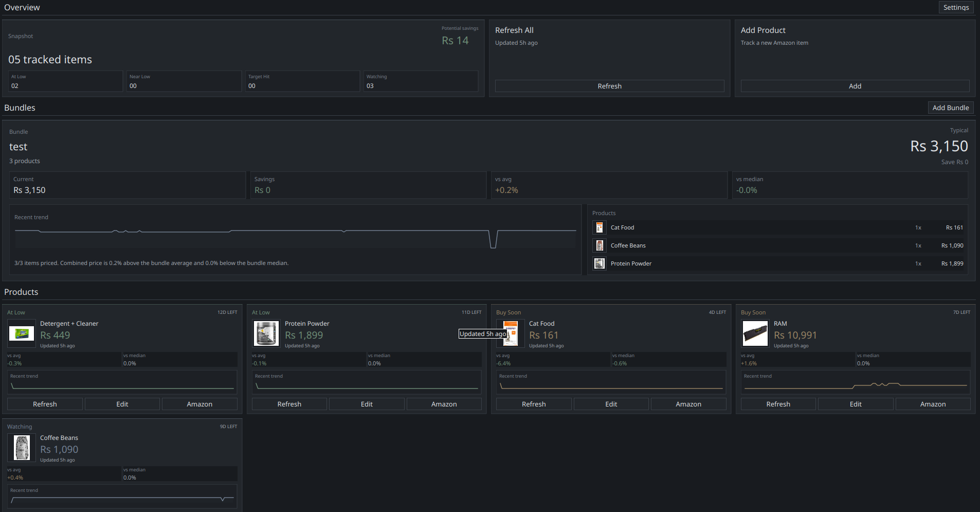Click the Potential savings Rs 14 value
This screenshot has height=512, width=980.
click(x=455, y=40)
